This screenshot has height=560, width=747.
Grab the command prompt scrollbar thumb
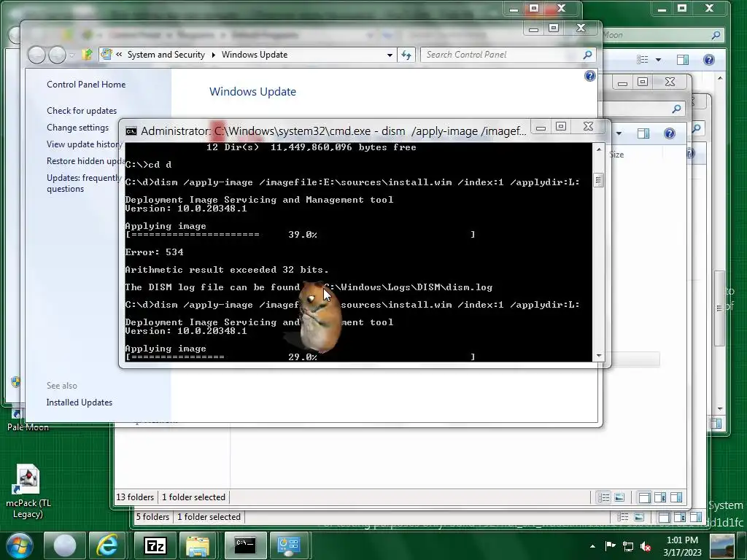(599, 181)
